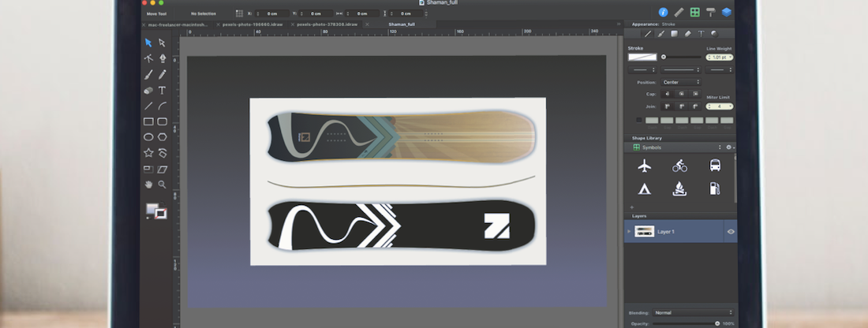Pick the Hand pan tool
This screenshot has height=328, width=868.
(x=148, y=184)
